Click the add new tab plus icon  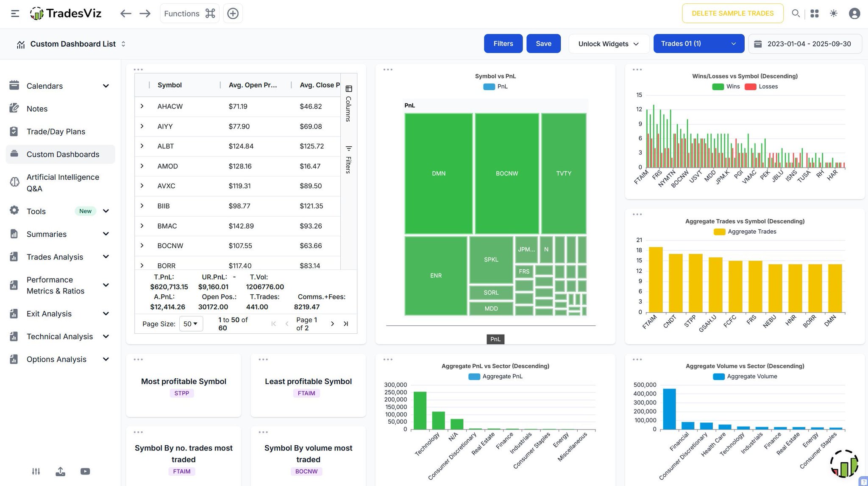[x=233, y=14]
